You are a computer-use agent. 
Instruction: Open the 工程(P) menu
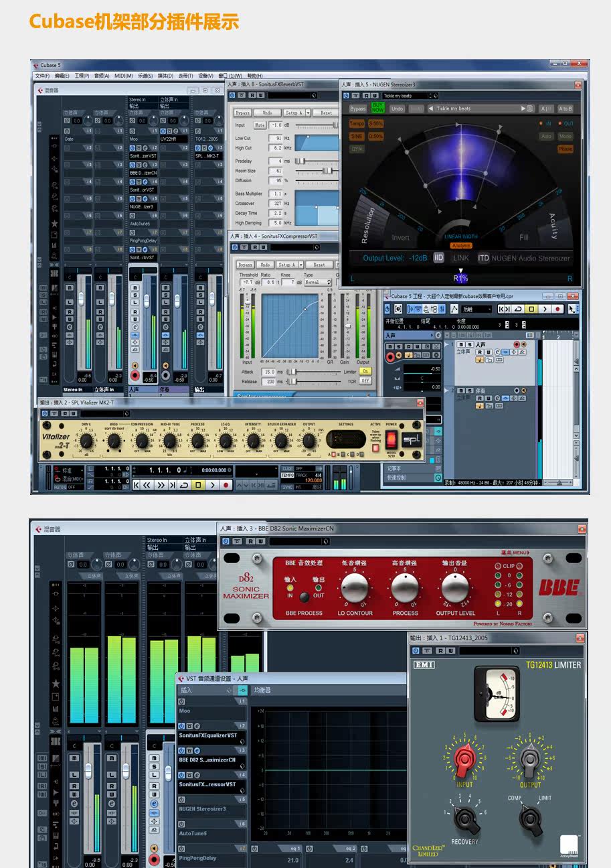(x=81, y=76)
